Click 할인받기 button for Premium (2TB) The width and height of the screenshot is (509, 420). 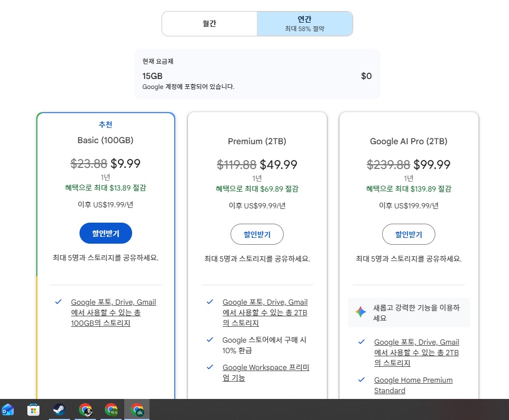(x=257, y=234)
